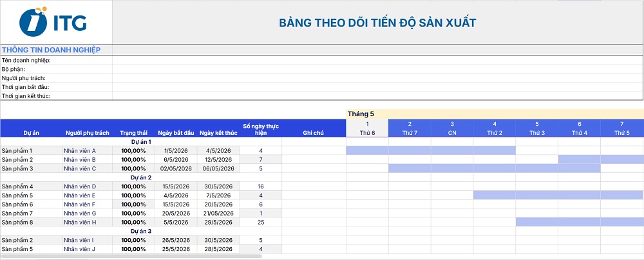Image resolution: width=644 pixels, height=260 pixels.
Task: Select the 'Sản phẩm 4' cell
Action: pyautogui.click(x=31, y=186)
